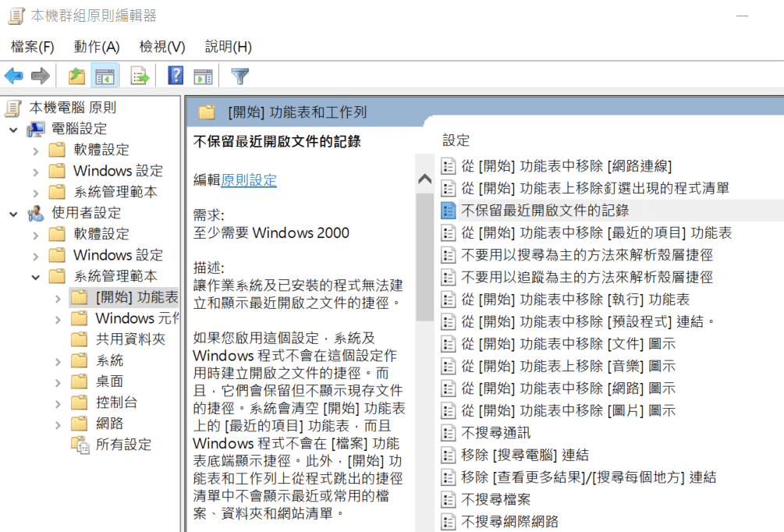Image resolution: width=784 pixels, height=532 pixels.
Task: Select policy 不要用以追蹤為主的方法來解析殼層捷徑
Action: tap(587, 277)
